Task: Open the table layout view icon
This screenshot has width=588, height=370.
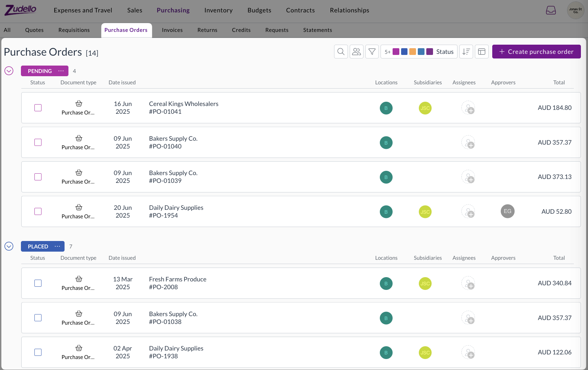Action: pos(482,52)
